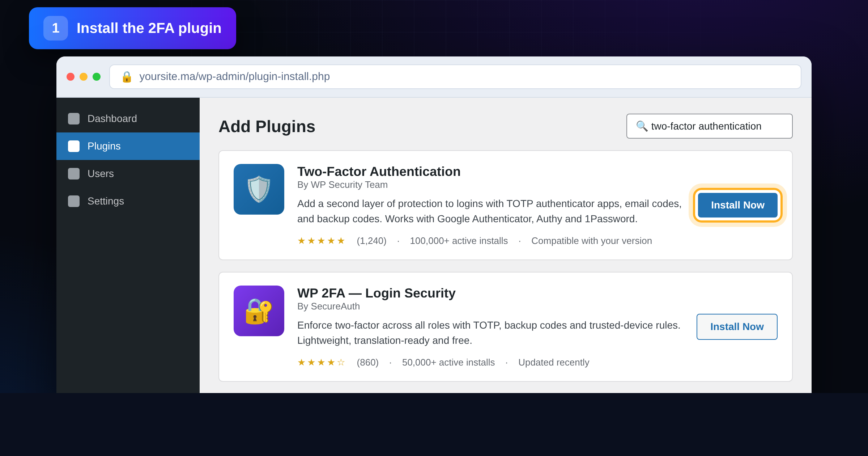Image resolution: width=868 pixels, height=456 pixels.
Task: Click the Users sidebar icon
Action: coord(74,174)
